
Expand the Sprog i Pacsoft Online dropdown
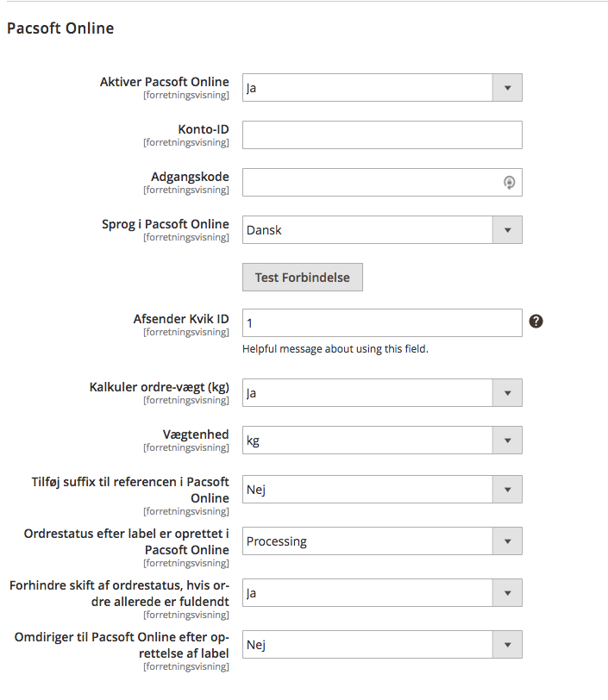pos(382,230)
